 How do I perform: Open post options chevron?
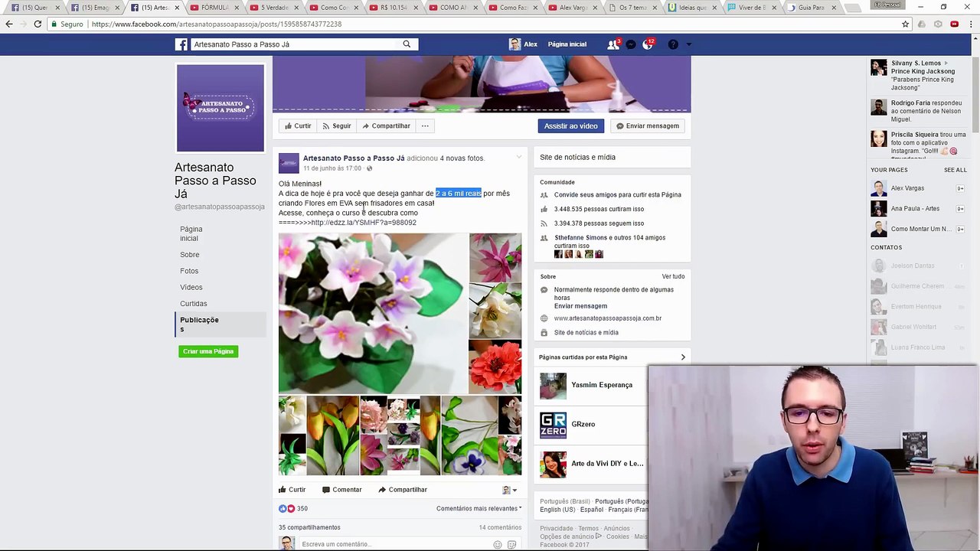pyautogui.click(x=518, y=158)
